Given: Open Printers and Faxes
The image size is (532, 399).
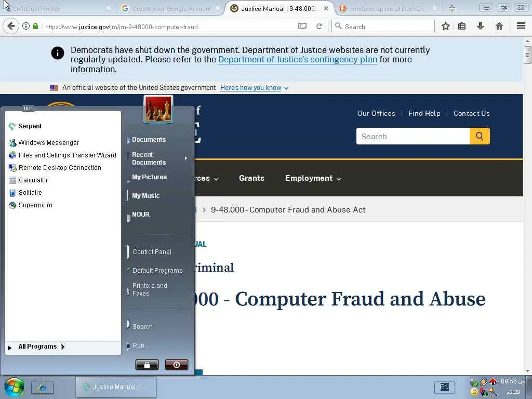Looking at the screenshot, I should point(150,289).
